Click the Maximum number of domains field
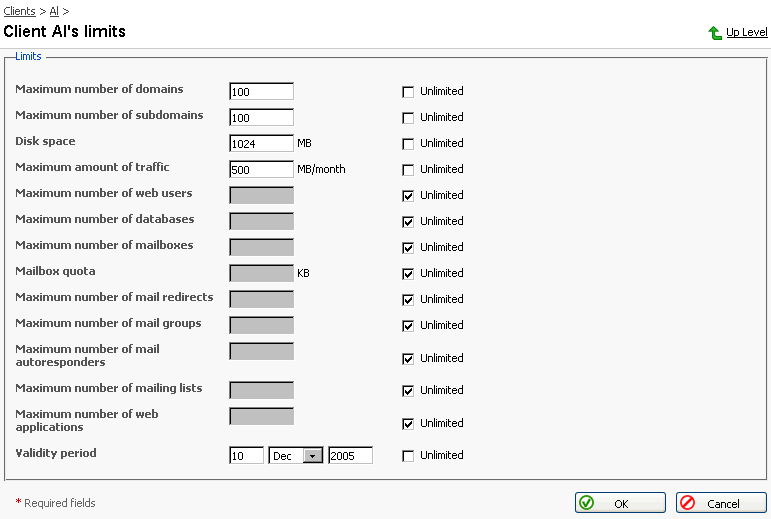The height and width of the screenshot is (519, 771). pyautogui.click(x=261, y=92)
